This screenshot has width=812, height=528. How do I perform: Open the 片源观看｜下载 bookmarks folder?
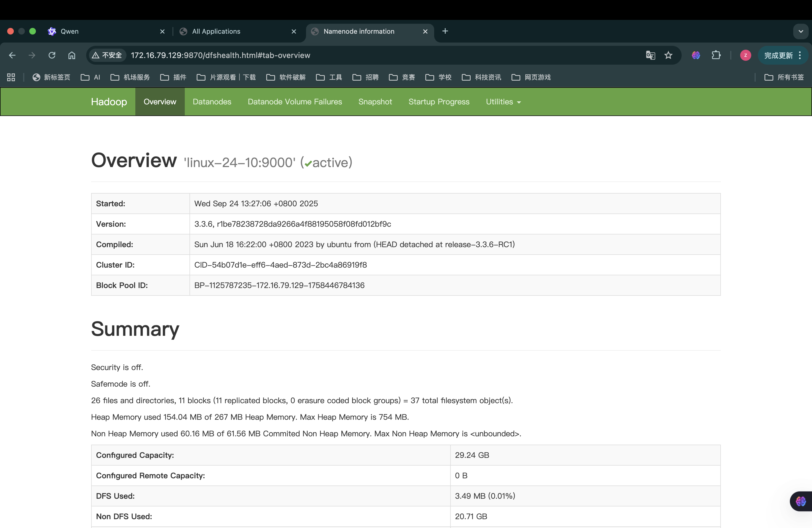tap(226, 77)
